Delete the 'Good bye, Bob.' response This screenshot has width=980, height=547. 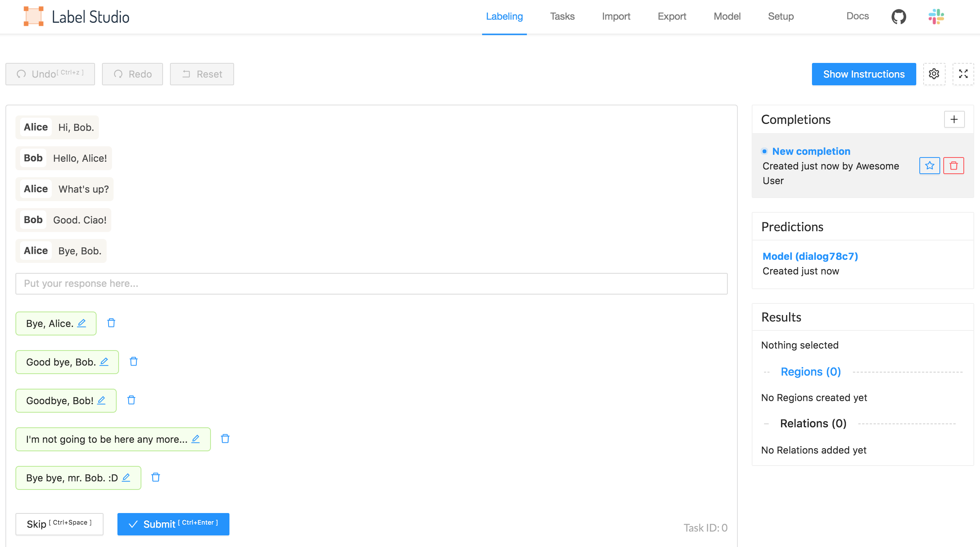click(x=134, y=362)
